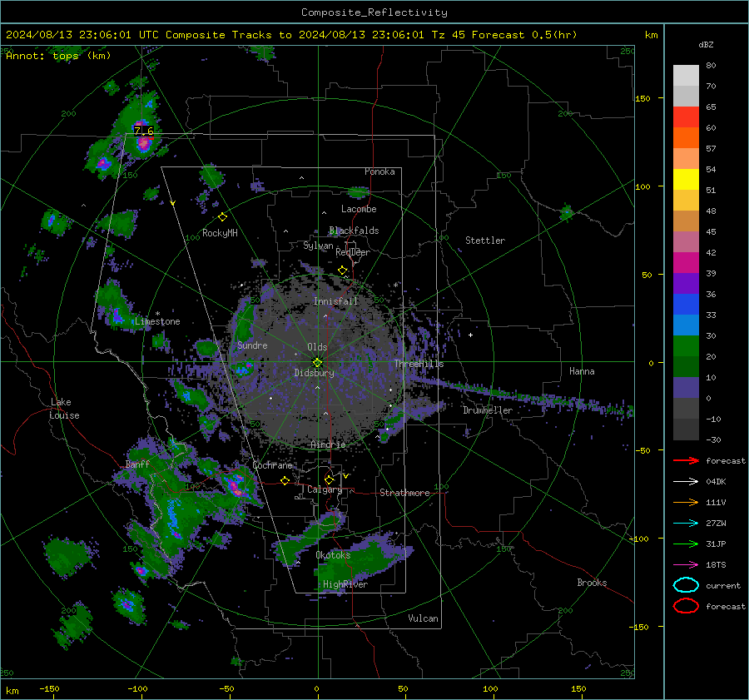Select the Vulcan city label
The width and height of the screenshot is (749, 700).
click(x=424, y=618)
